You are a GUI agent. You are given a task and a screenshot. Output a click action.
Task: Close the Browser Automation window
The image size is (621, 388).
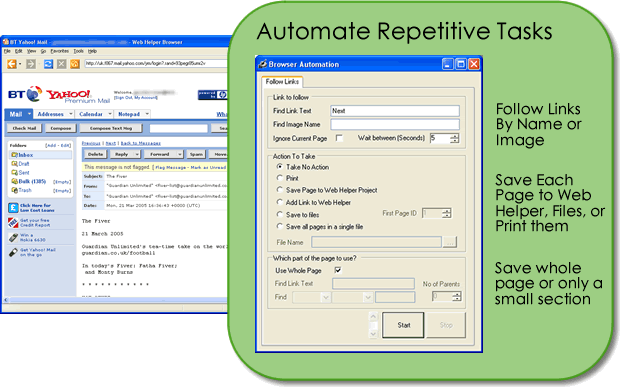pos(474,64)
